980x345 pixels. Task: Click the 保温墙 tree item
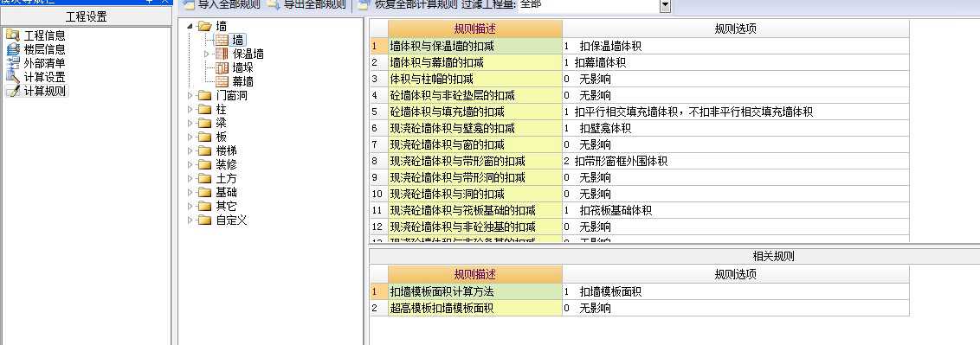pos(240,54)
